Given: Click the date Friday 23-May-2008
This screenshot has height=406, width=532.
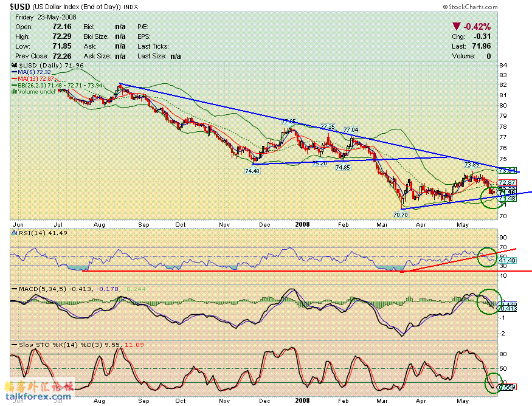Looking at the screenshot, I should click(46, 17).
